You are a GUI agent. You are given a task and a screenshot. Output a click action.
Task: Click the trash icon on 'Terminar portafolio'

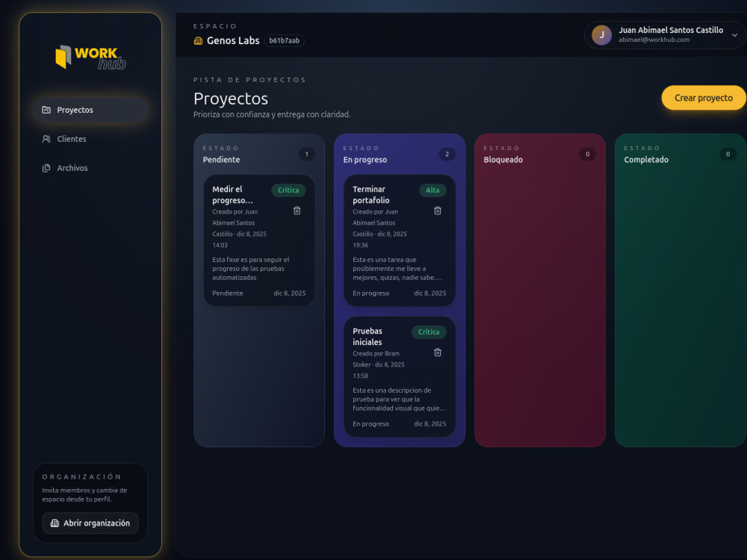tap(437, 210)
